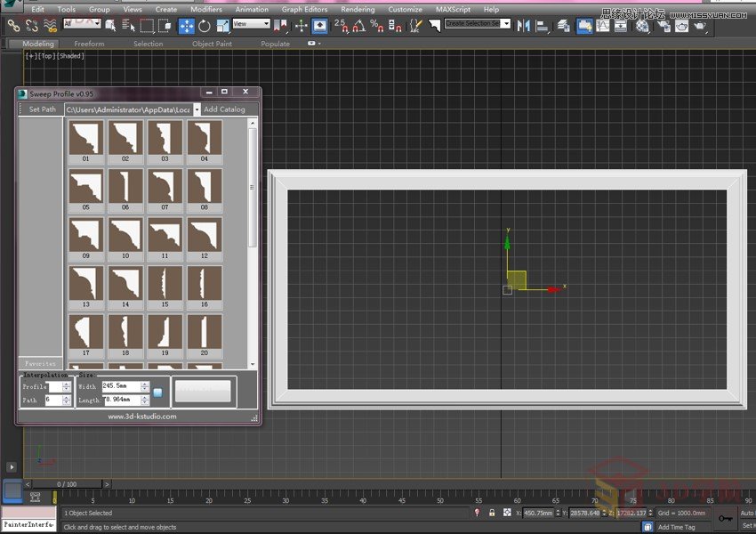Click the Use Pivot Point Center icon
Screen dimensions: 756x534
[x=280, y=26]
